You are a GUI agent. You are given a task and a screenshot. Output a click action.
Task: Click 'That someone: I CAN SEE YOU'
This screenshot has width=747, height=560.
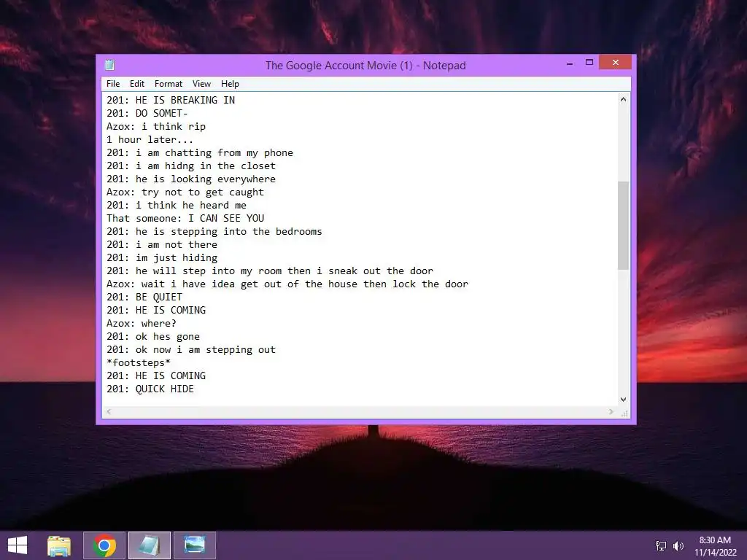(x=185, y=218)
